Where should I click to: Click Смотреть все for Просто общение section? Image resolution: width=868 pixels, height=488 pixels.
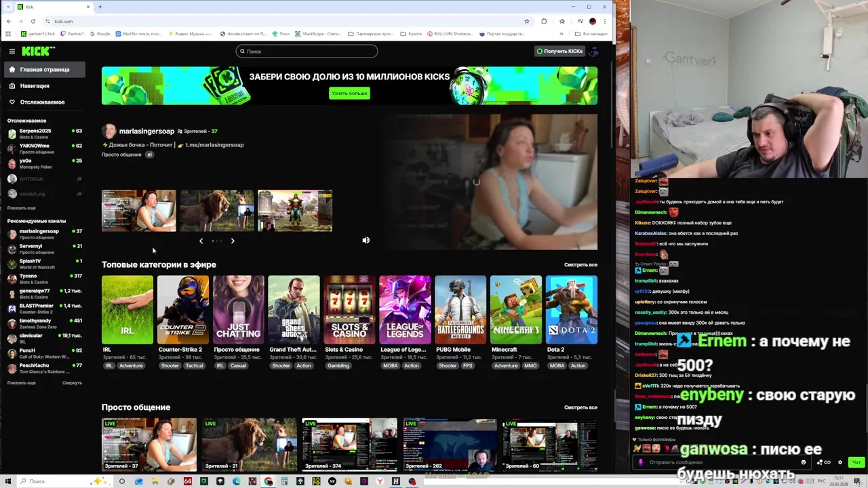[580, 407]
